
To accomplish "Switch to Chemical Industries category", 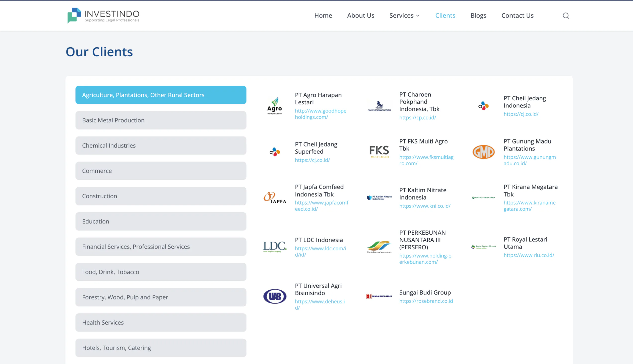I will [161, 145].
